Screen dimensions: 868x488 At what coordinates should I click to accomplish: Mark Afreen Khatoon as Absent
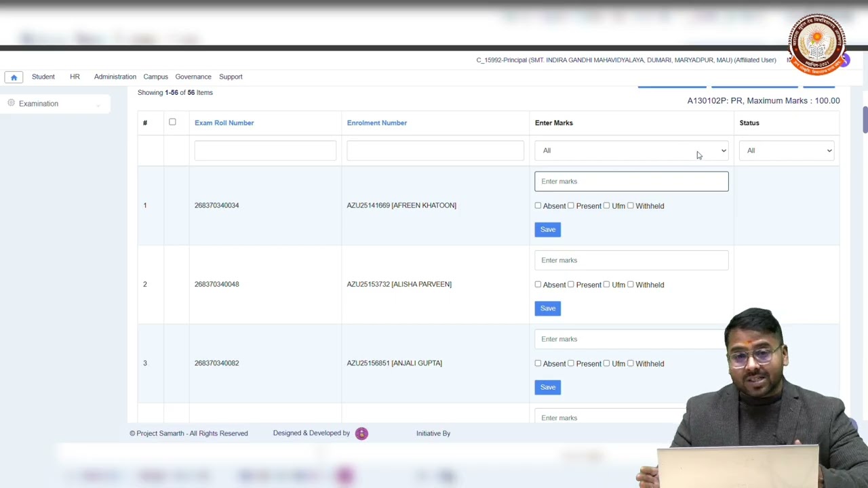(538, 205)
